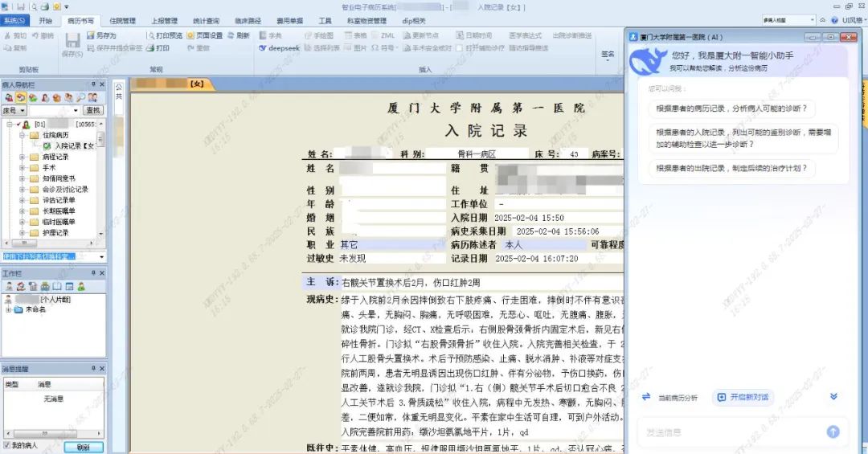Click the 查找 button in patient navigator
The image size is (868, 454).
(x=93, y=111)
